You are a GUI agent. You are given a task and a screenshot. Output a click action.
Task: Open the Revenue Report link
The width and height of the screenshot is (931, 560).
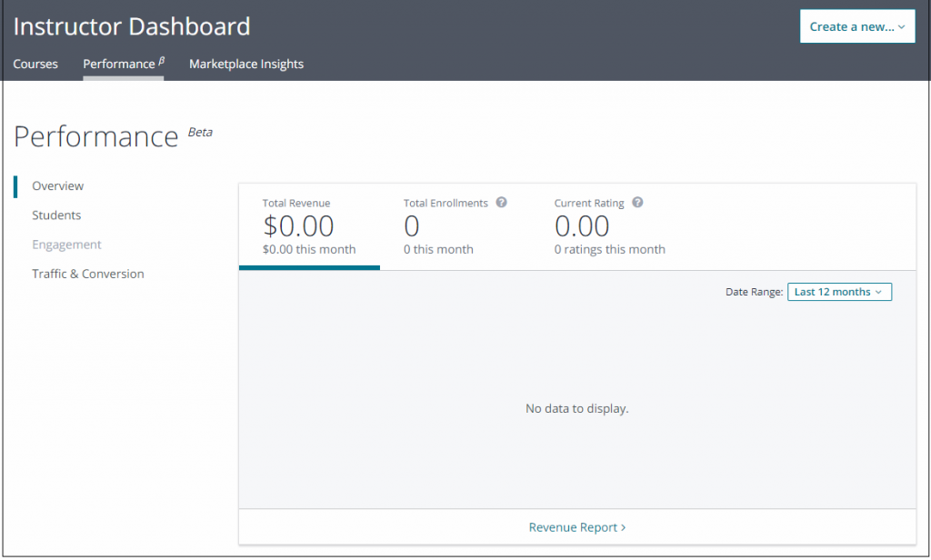[577, 527]
